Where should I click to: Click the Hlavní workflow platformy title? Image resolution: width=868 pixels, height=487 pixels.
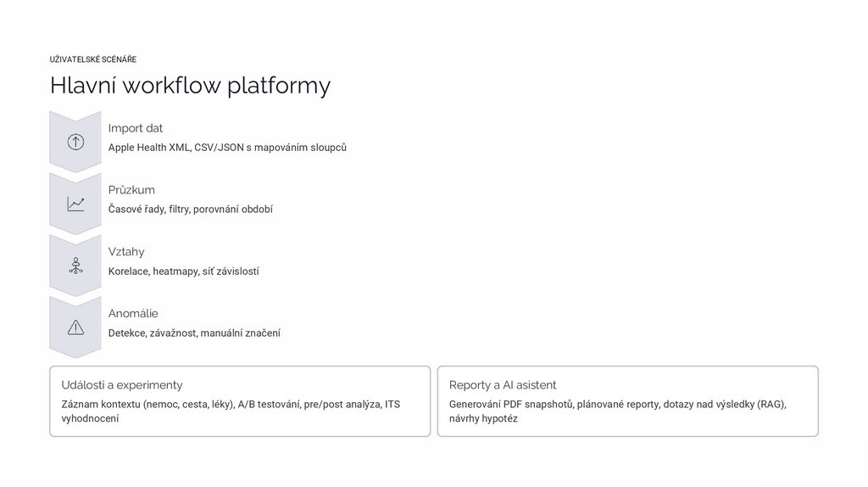coord(190,86)
